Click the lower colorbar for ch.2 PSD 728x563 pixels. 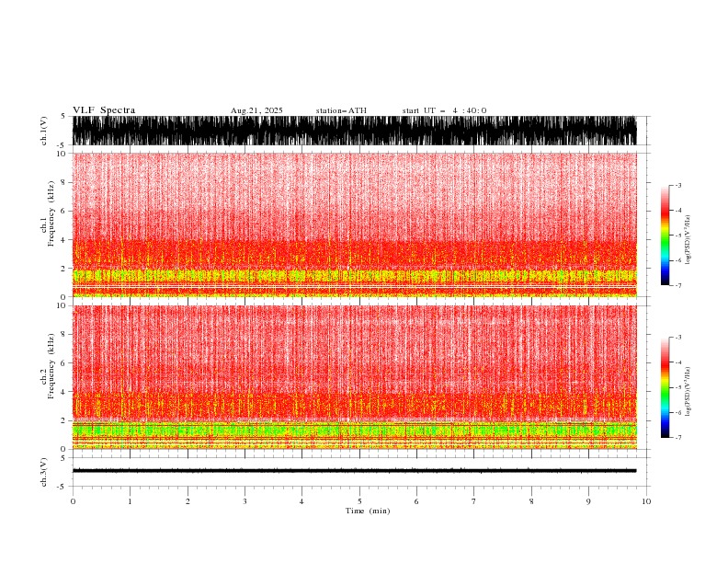point(665,387)
